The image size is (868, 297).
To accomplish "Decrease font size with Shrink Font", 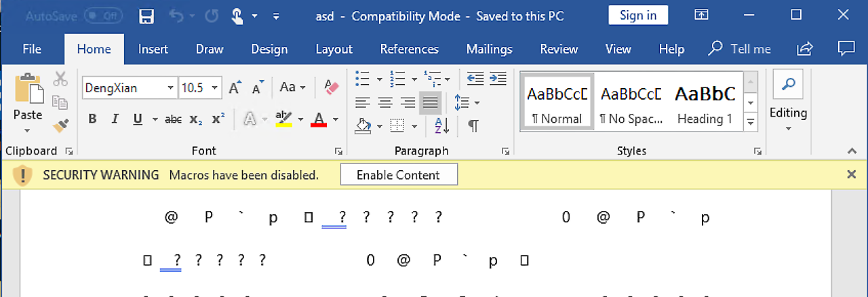I will tap(258, 87).
